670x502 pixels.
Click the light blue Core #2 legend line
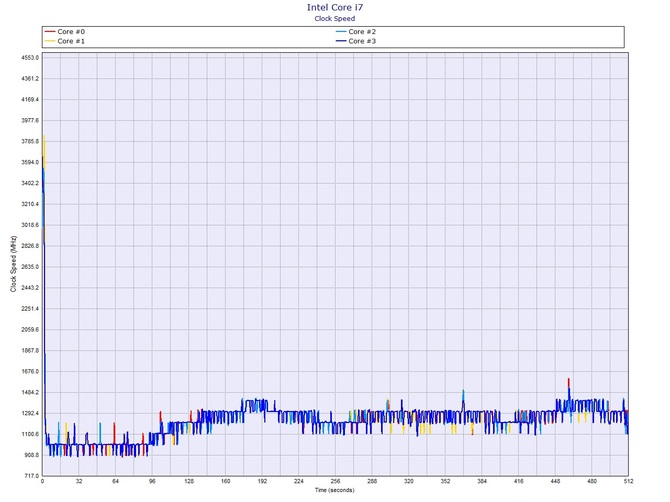coord(341,32)
